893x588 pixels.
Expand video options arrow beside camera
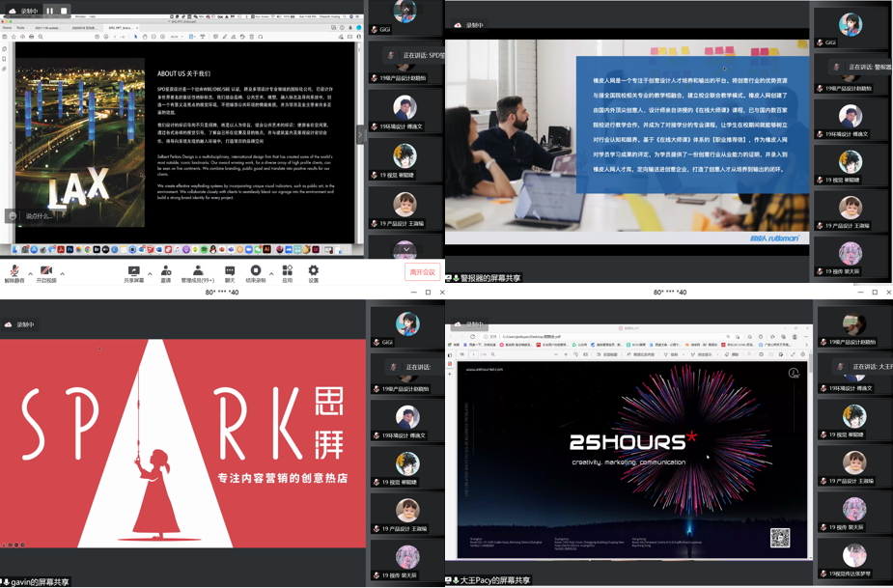[x=62, y=273]
